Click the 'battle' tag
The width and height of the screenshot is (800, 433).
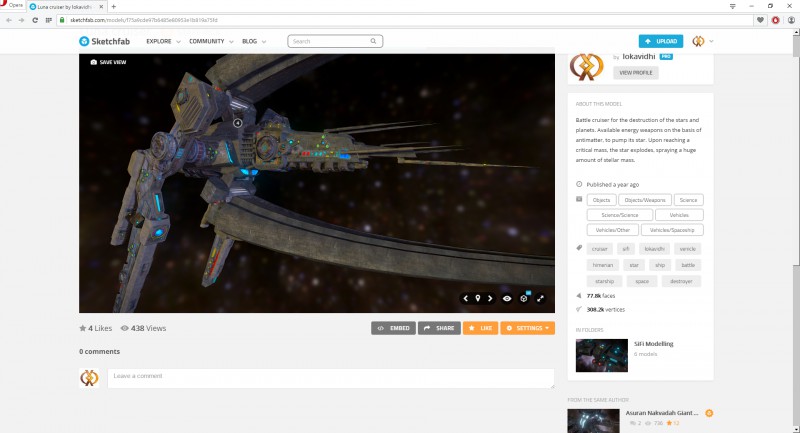coord(688,265)
